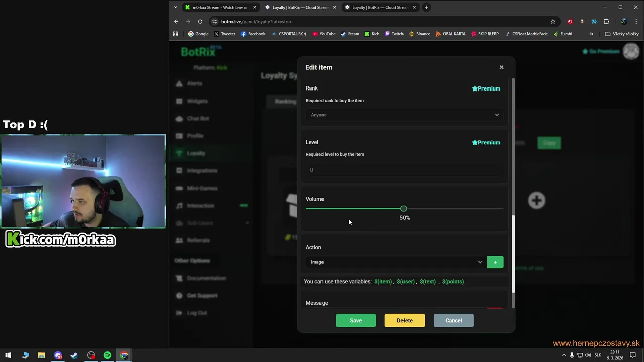Open File Explorer from the taskbar
This screenshot has height=362, width=644.
coord(41,355)
